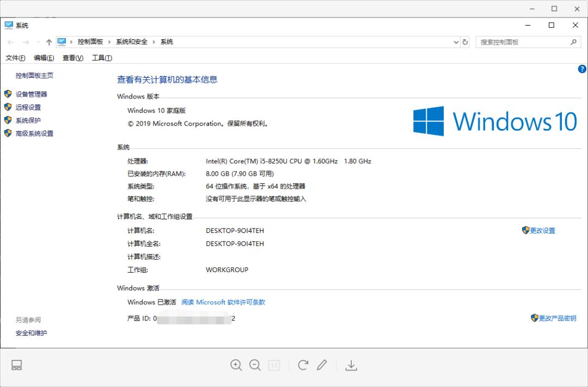Open the 查看 menu
The image size is (588, 387).
click(x=71, y=58)
